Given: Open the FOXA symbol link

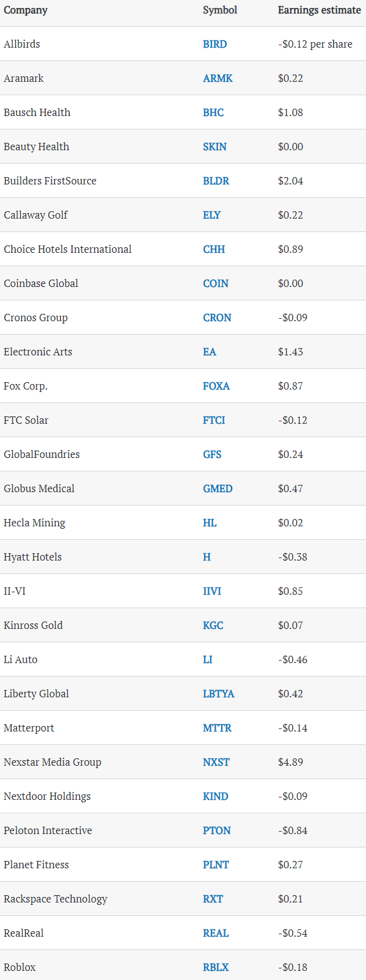Looking at the screenshot, I should [216, 386].
